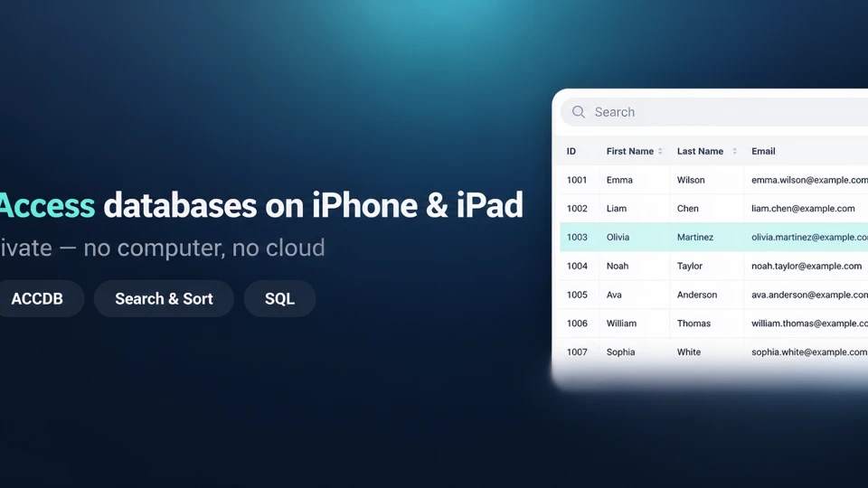Screen dimensions: 868x488
Task: Select the highlighted ID cell 1003
Action: coord(577,238)
